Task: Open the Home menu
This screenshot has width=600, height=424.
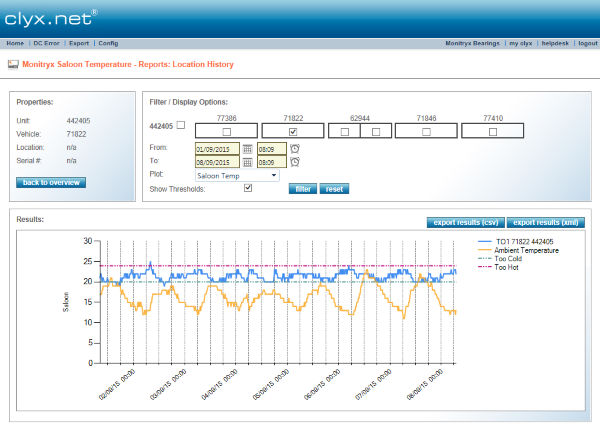Action: 15,43
